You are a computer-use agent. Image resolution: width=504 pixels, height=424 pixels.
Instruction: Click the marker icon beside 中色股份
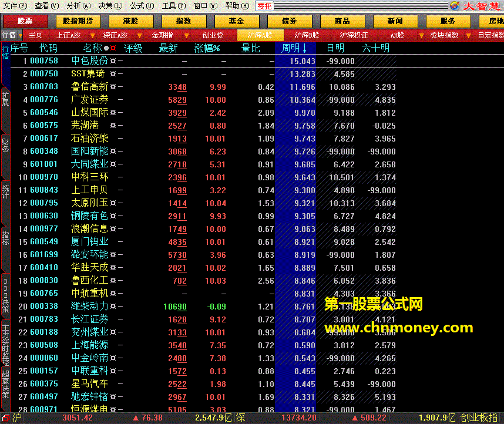pos(113,60)
